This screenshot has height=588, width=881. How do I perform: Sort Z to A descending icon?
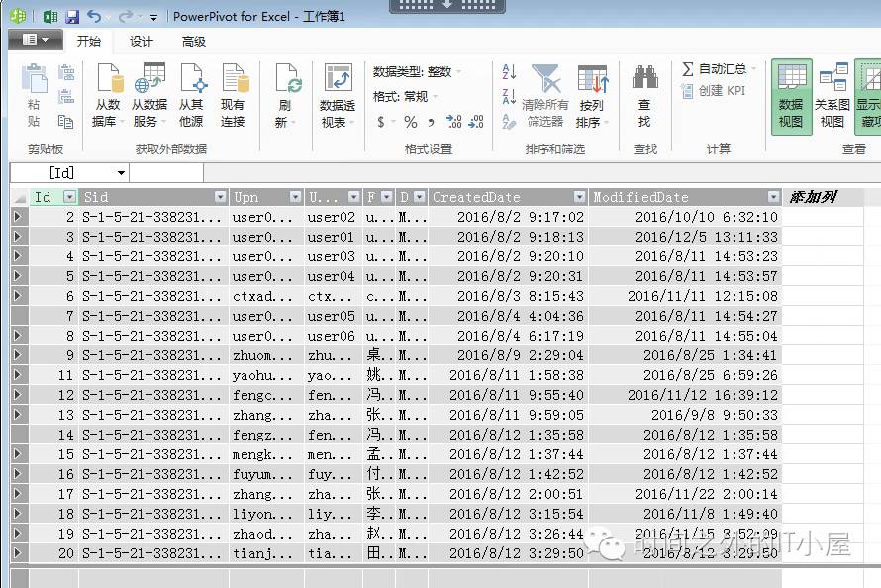pos(509,96)
